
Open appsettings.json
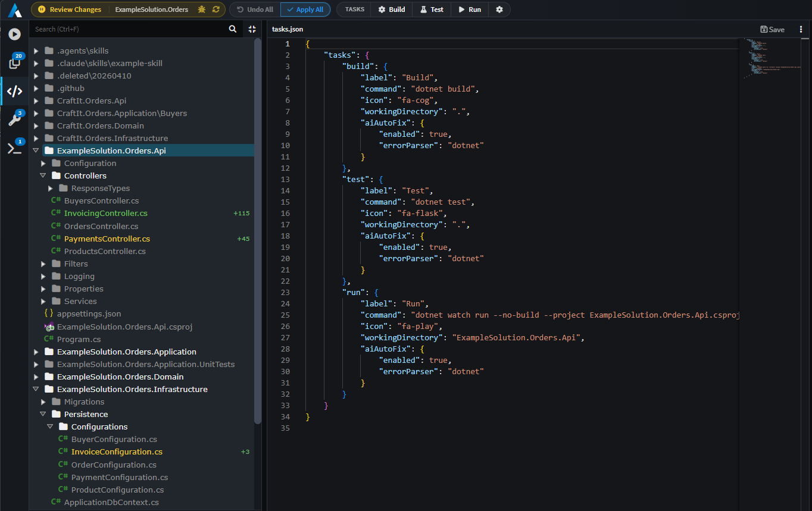[89, 314]
